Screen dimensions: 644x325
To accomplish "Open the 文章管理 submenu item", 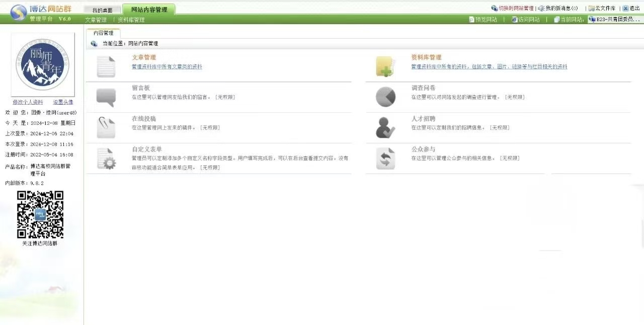I will point(96,20).
